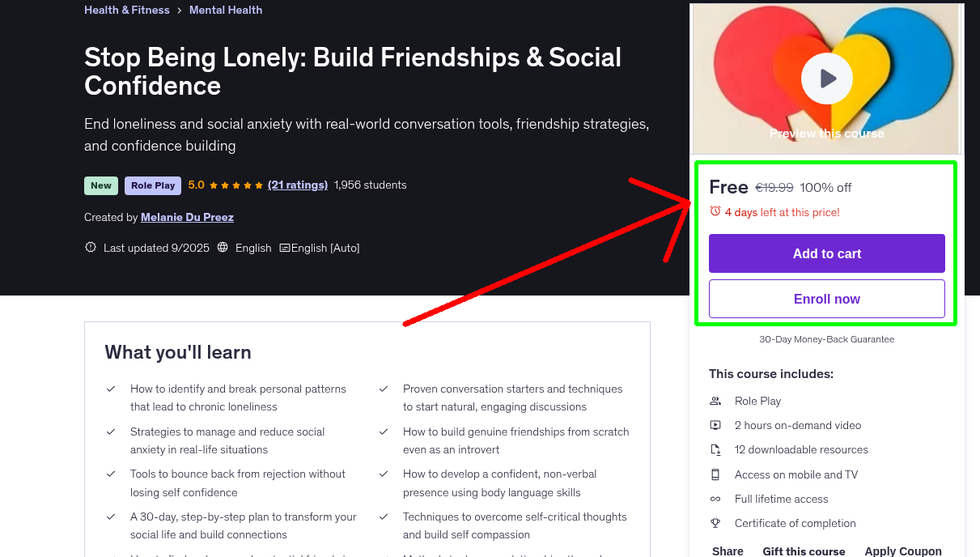View the 21 ratings
The height and width of the screenshot is (557, 980).
[x=297, y=185]
